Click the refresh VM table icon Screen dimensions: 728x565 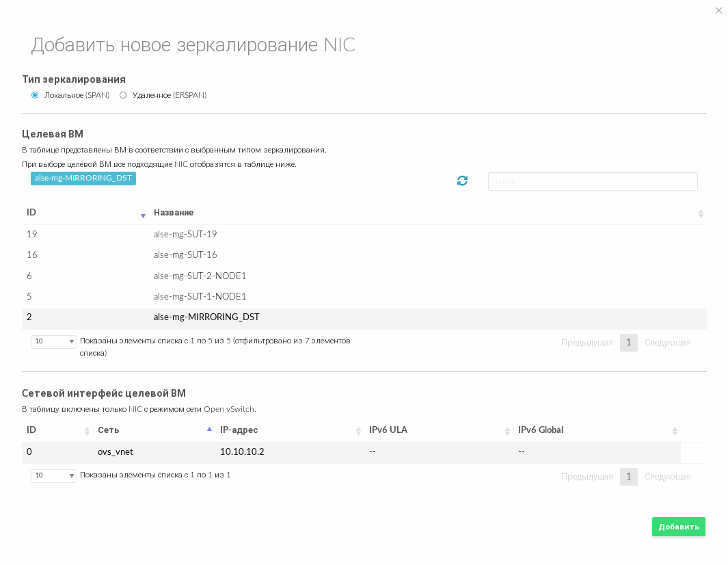click(462, 181)
